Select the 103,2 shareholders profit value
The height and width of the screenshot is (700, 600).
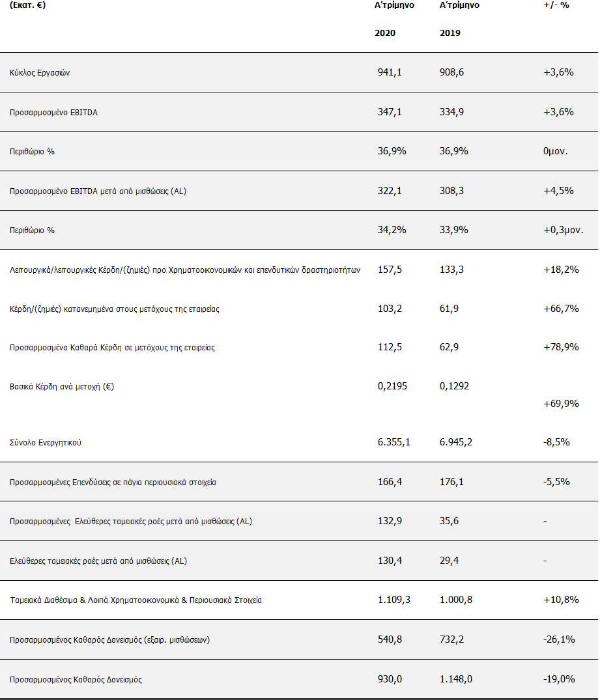click(390, 309)
